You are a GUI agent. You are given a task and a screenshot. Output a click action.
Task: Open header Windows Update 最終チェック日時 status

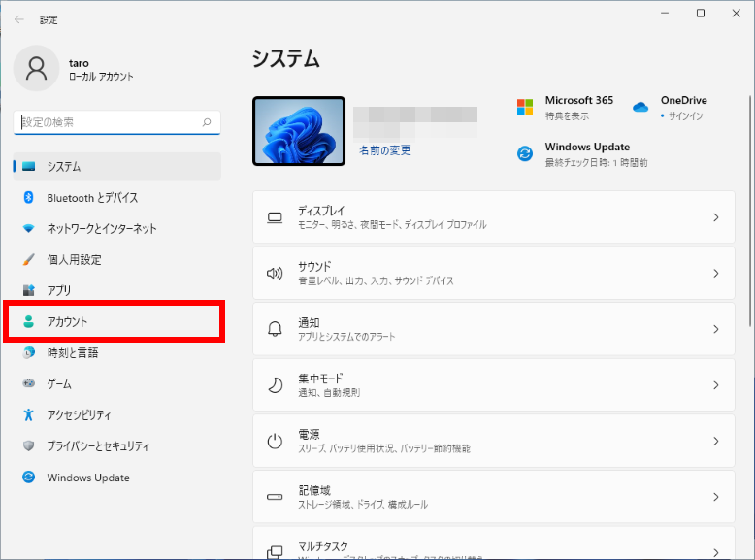tap(596, 163)
